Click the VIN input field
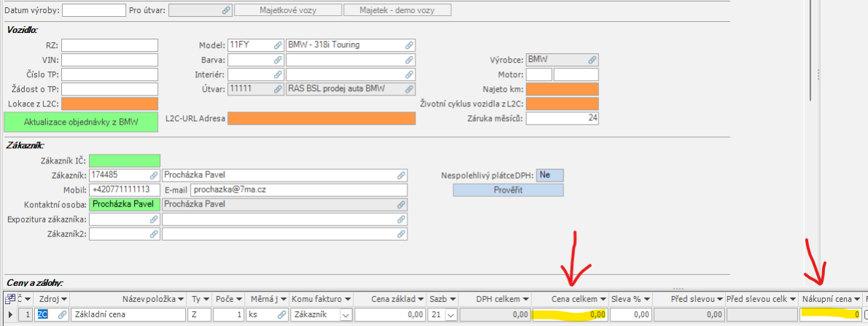The image size is (868, 326). (x=109, y=60)
